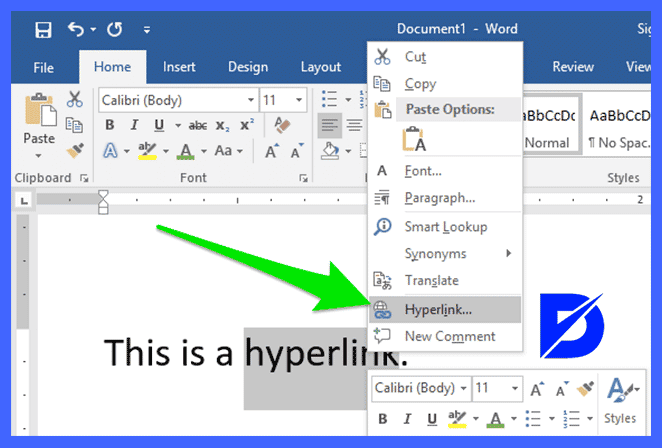Screen dimensions: 662x448
Task: Apply Text Effects glowing A icon
Action: [x=110, y=151]
